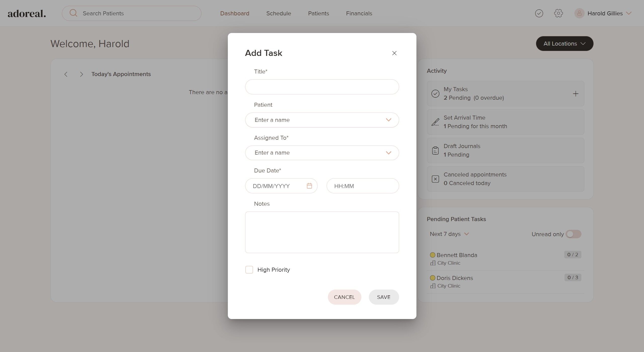Click into the Title input field
Image resolution: width=644 pixels, height=352 pixels.
pos(322,87)
